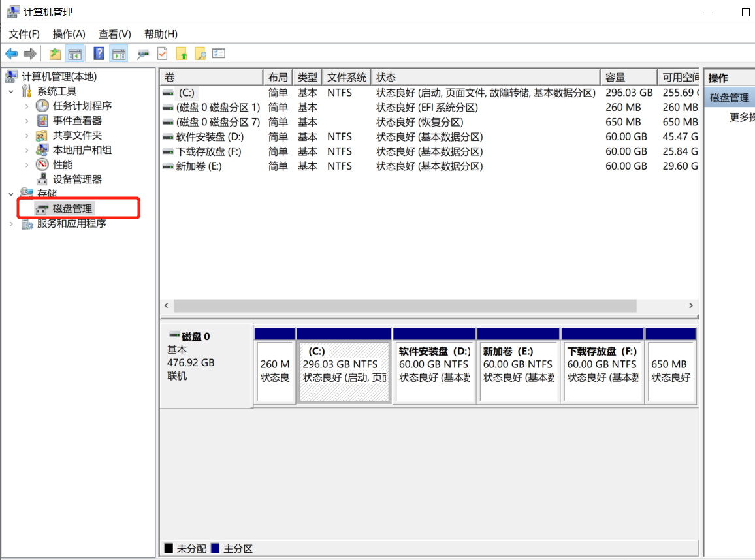Click the blue 主分区 legend swatch

click(216, 548)
